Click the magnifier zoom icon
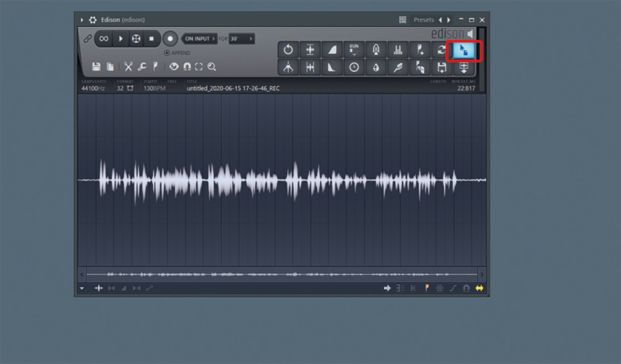This screenshot has height=364, width=621. click(x=211, y=67)
